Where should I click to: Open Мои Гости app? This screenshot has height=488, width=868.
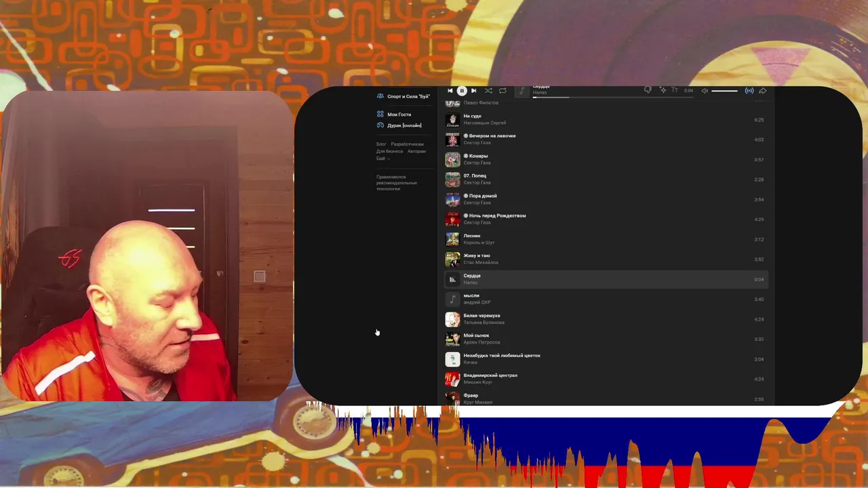[399, 115]
